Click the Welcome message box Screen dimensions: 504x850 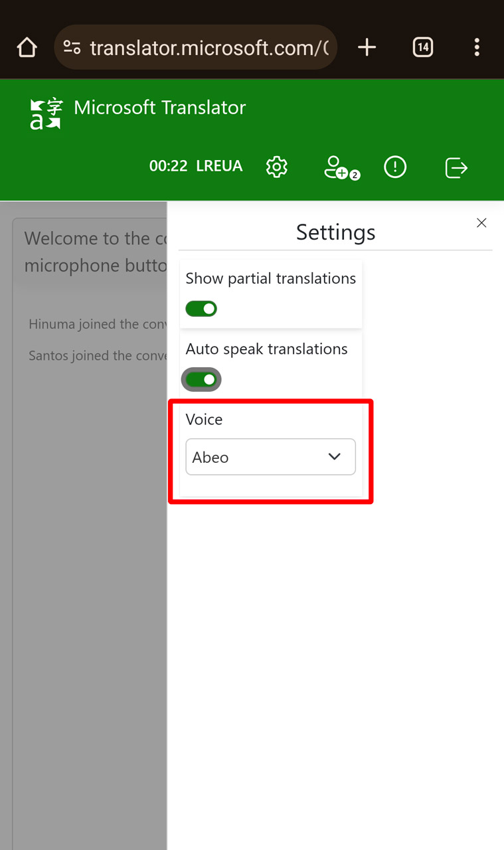coord(90,252)
